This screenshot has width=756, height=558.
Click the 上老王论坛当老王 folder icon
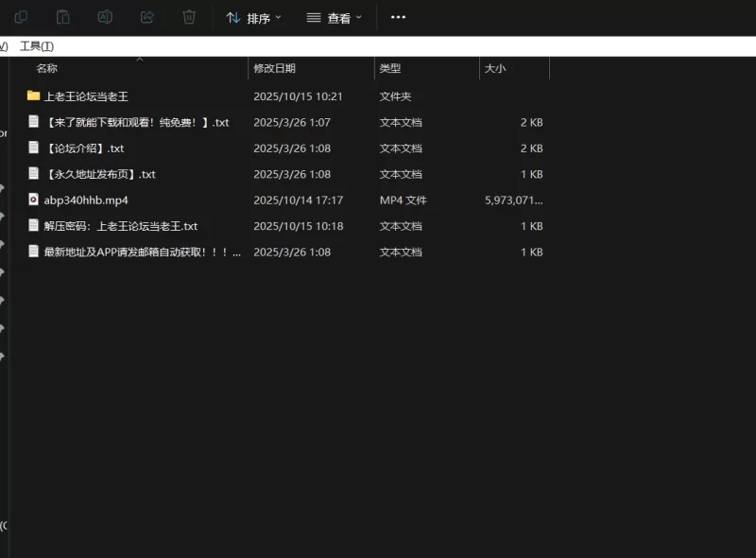[34, 96]
